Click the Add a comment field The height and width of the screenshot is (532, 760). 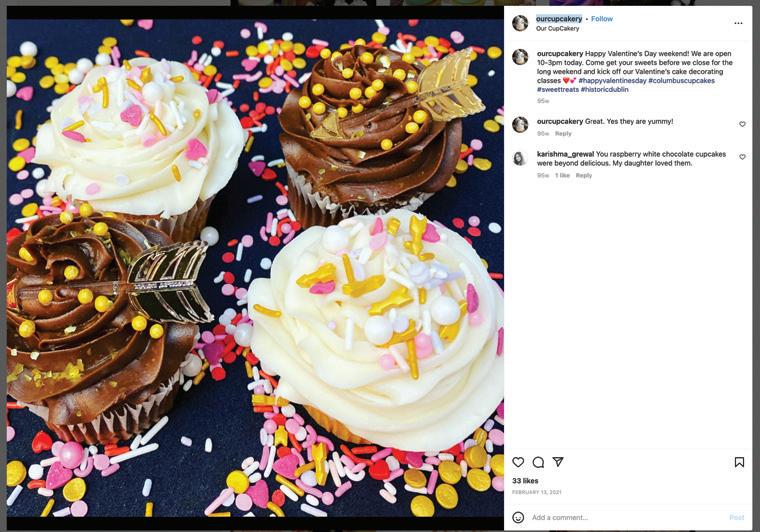pyautogui.click(x=625, y=517)
